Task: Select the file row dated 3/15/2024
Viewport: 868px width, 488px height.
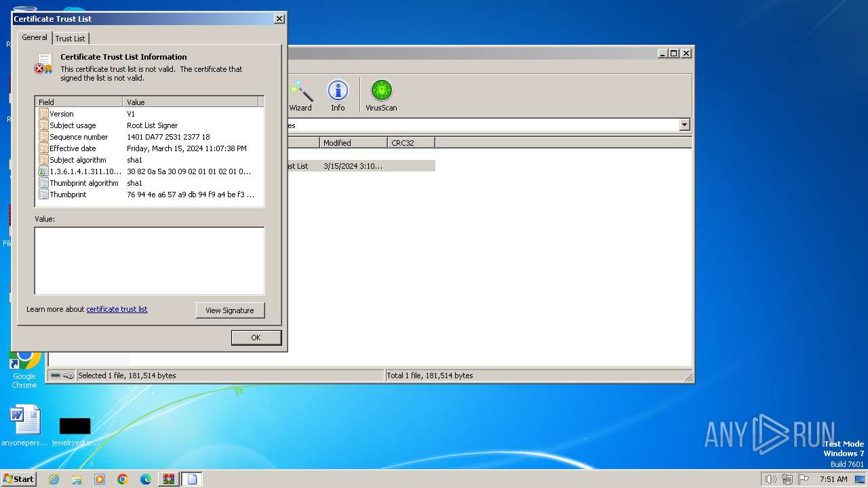Action: [x=360, y=166]
